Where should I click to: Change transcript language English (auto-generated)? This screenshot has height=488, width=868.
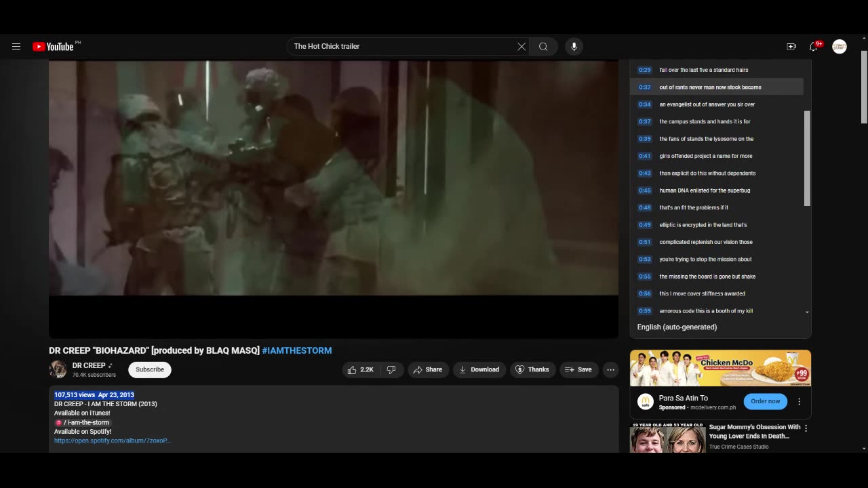(677, 327)
